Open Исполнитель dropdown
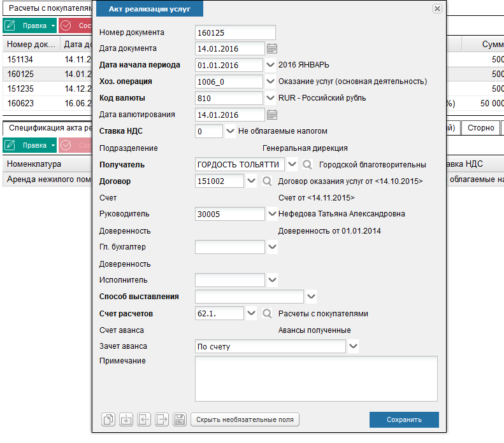This screenshot has width=504, height=443. (x=272, y=280)
